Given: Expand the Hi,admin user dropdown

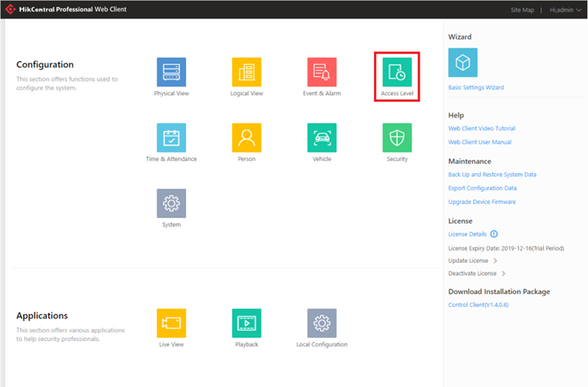Looking at the screenshot, I should pyautogui.click(x=565, y=10).
